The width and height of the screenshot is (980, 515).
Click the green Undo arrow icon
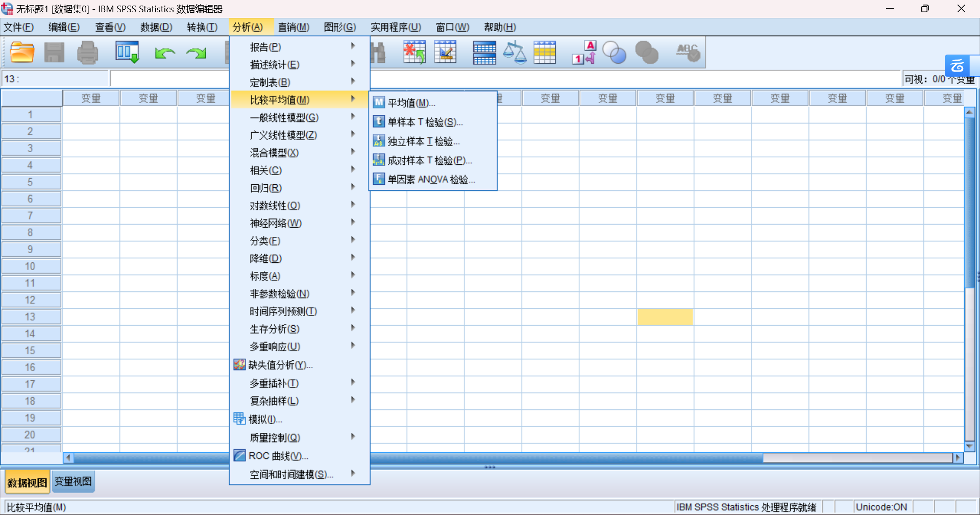(165, 53)
